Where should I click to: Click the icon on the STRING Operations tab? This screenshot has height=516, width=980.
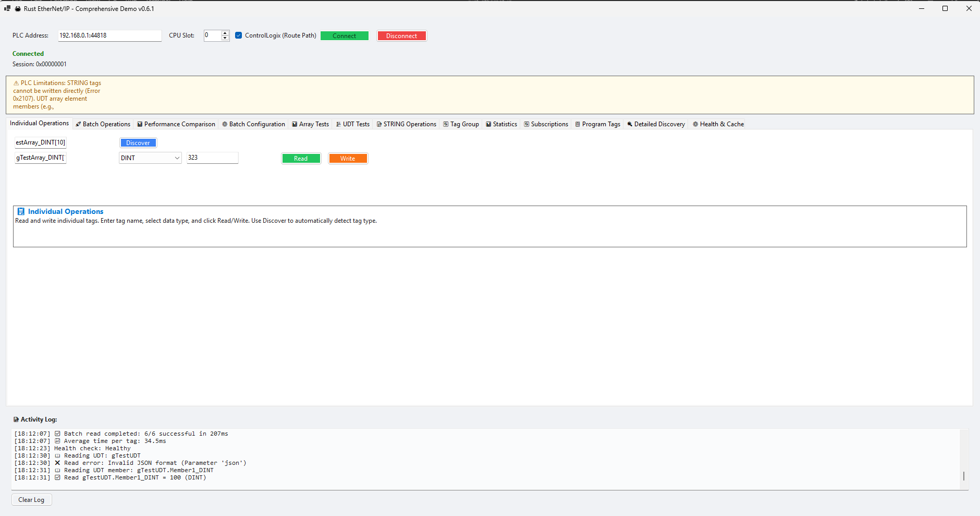[x=378, y=124]
